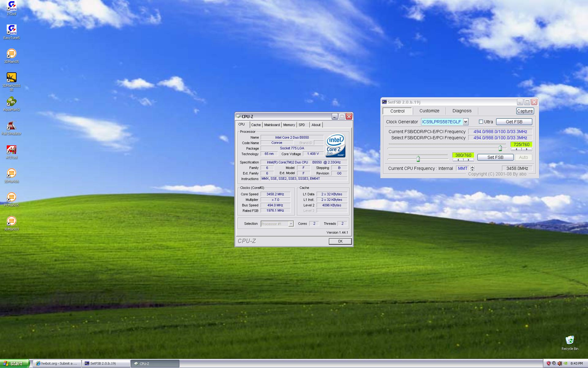Click the Intel Core 2 Duo logo in CPU-Z

pyautogui.click(x=336, y=146)
